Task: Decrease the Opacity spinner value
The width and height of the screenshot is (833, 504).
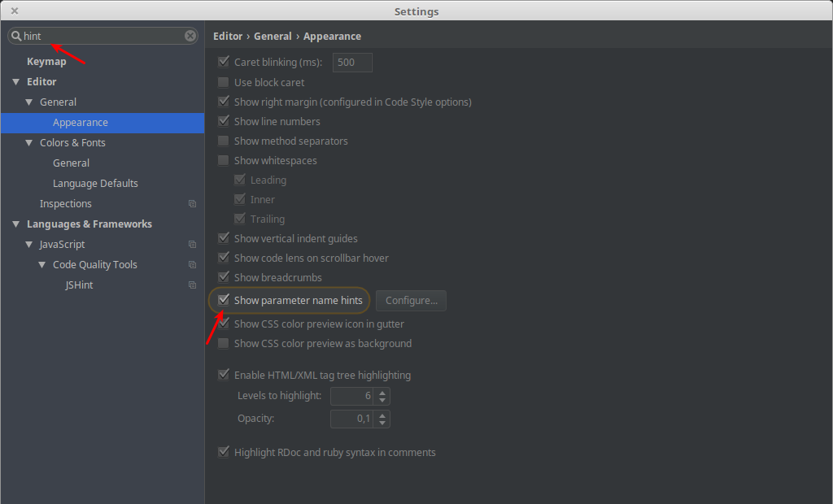Action: click(382, 423)
